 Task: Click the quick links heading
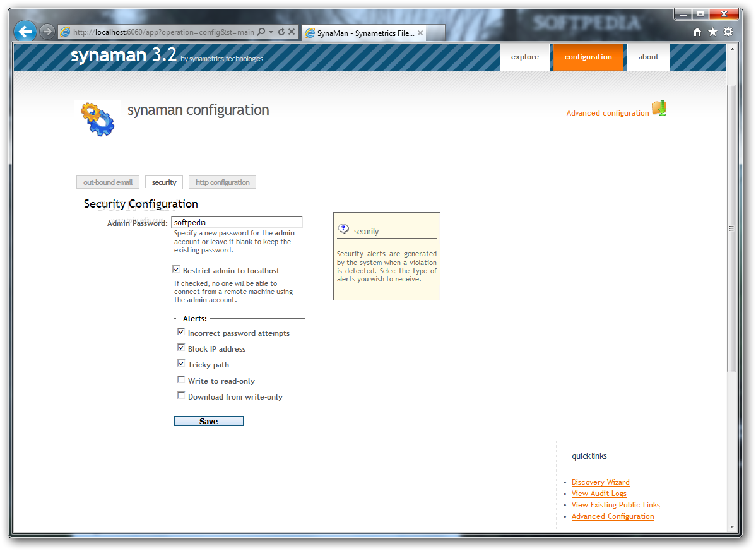(589, 456)
